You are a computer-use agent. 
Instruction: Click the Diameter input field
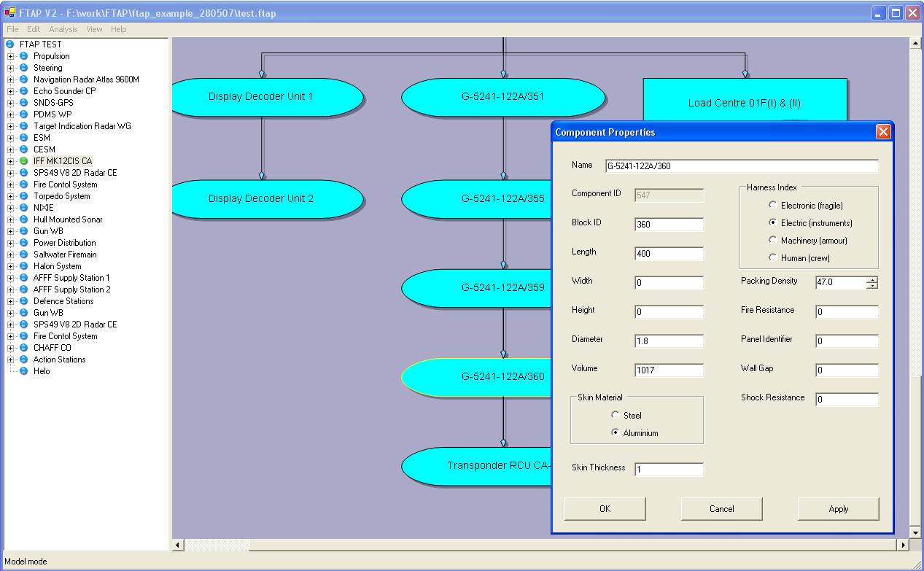[669, 341]
